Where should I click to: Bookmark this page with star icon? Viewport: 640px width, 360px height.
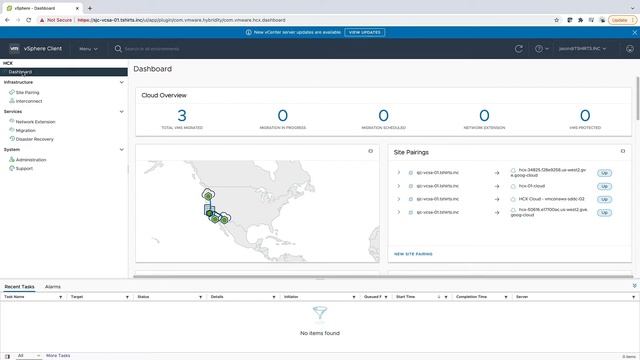556,20
